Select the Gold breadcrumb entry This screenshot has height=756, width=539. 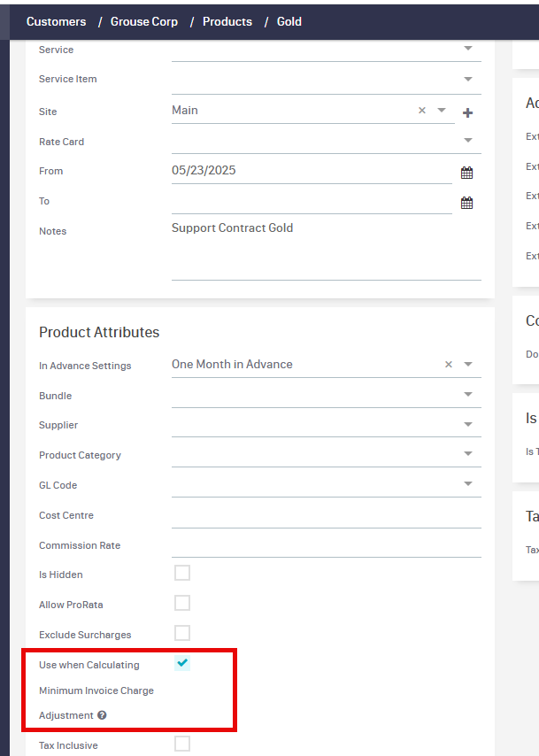[x=289, y=21]
